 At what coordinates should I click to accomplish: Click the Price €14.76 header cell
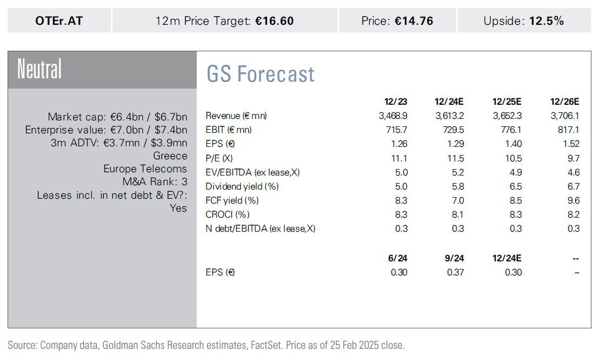397,21
